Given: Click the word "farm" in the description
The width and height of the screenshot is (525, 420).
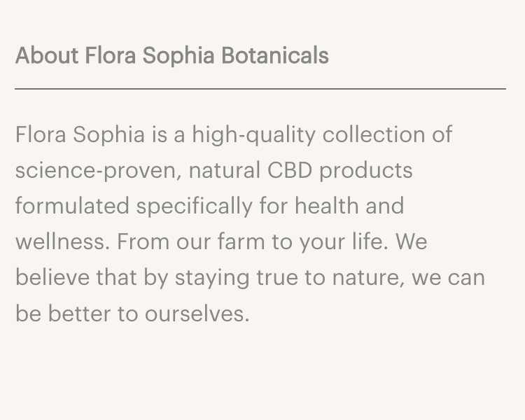Looking at the screenshot, I should [x=241, y=241].
